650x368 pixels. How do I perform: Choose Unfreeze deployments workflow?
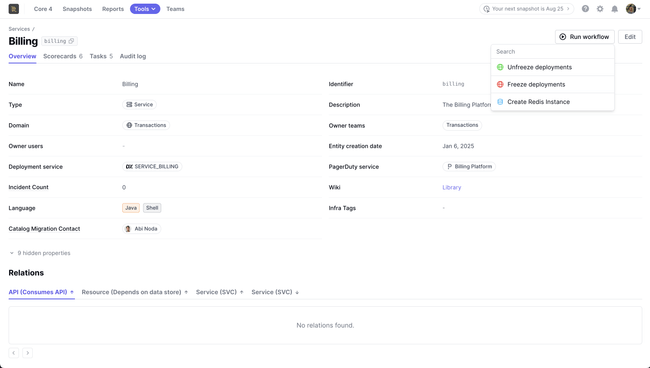click(553, 67)
